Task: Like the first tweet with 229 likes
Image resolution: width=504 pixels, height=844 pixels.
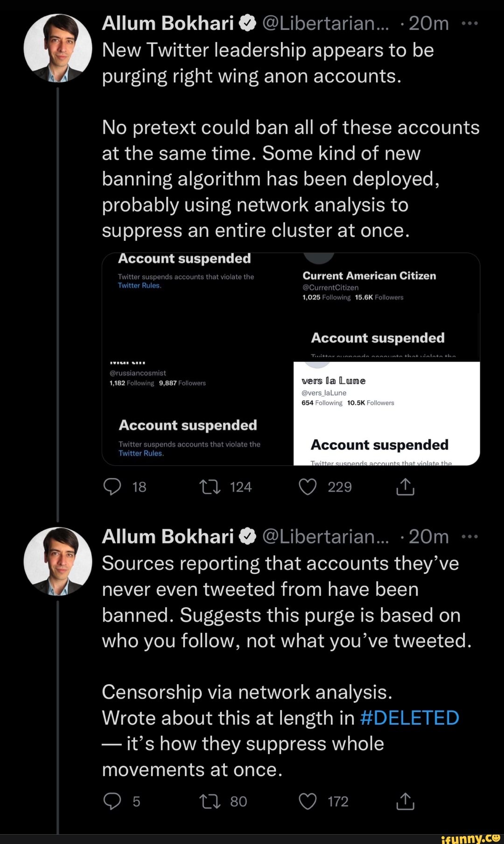Action: tap(308, 487)
